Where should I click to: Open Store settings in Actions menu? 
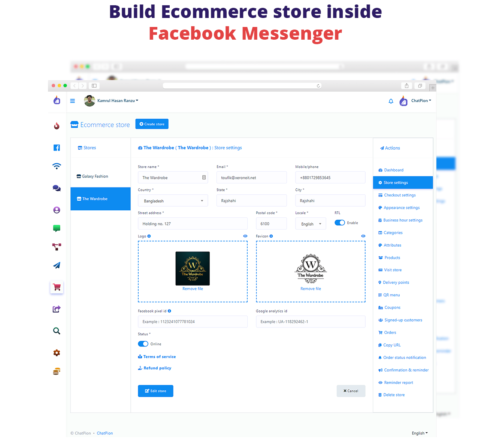403,183
